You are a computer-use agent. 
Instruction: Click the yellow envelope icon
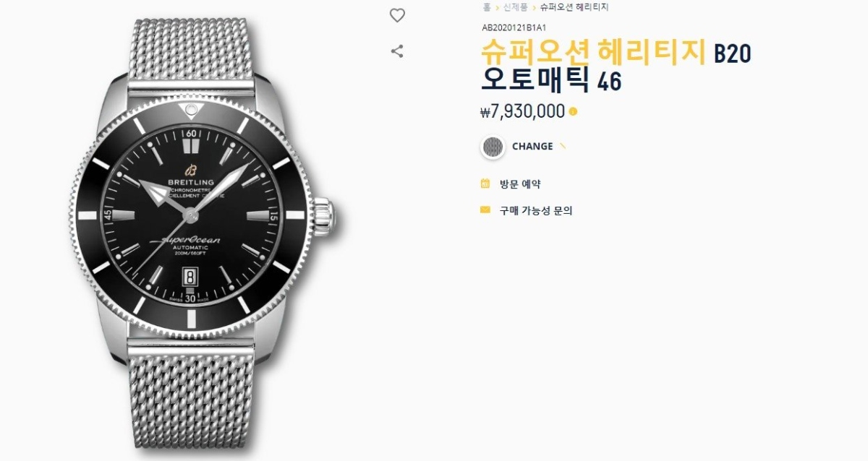485,210
